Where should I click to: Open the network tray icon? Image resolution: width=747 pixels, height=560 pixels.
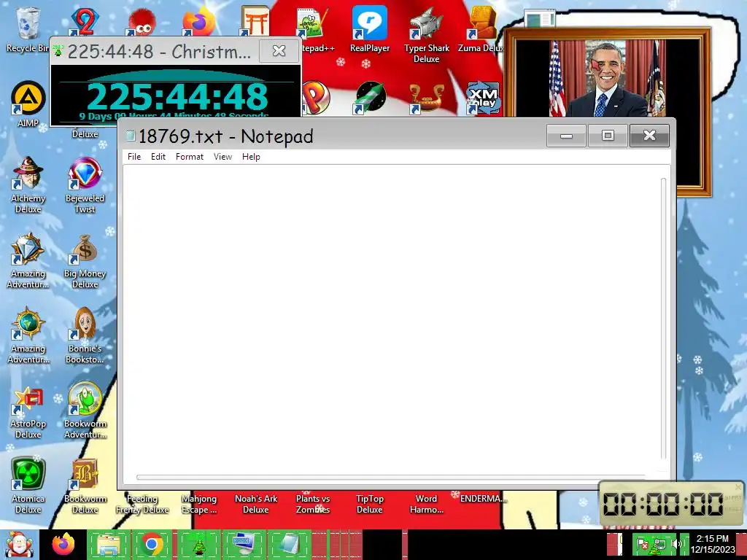point(659,544)
